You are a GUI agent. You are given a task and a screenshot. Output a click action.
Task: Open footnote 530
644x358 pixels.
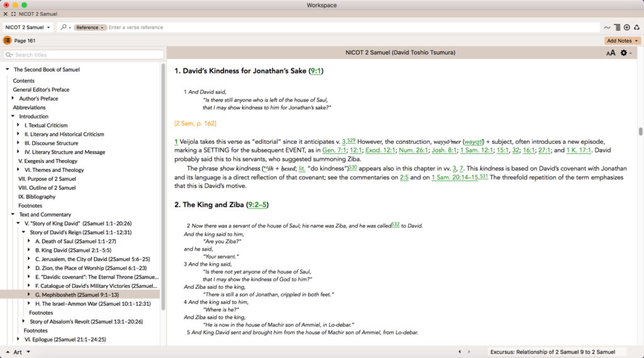(353, 167)
